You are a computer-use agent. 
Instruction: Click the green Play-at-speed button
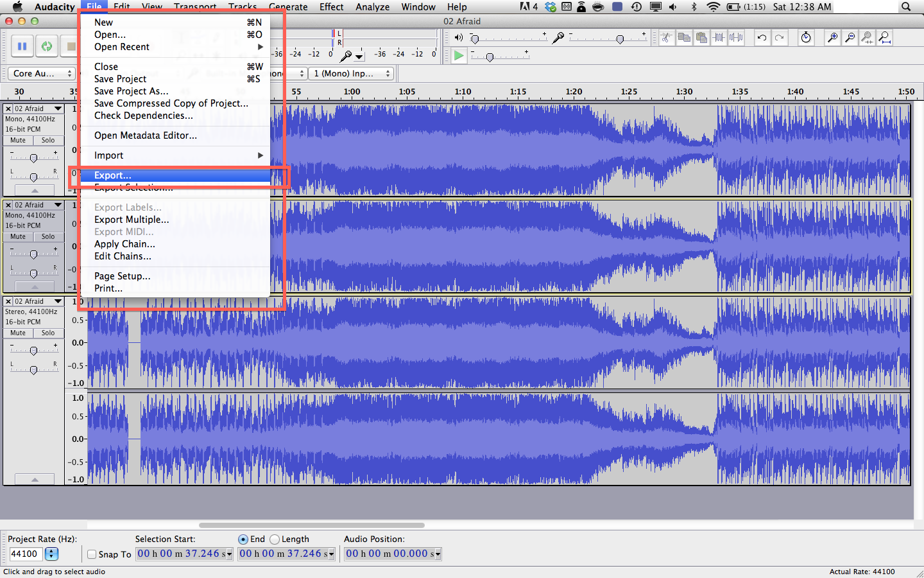coord(459,55)
